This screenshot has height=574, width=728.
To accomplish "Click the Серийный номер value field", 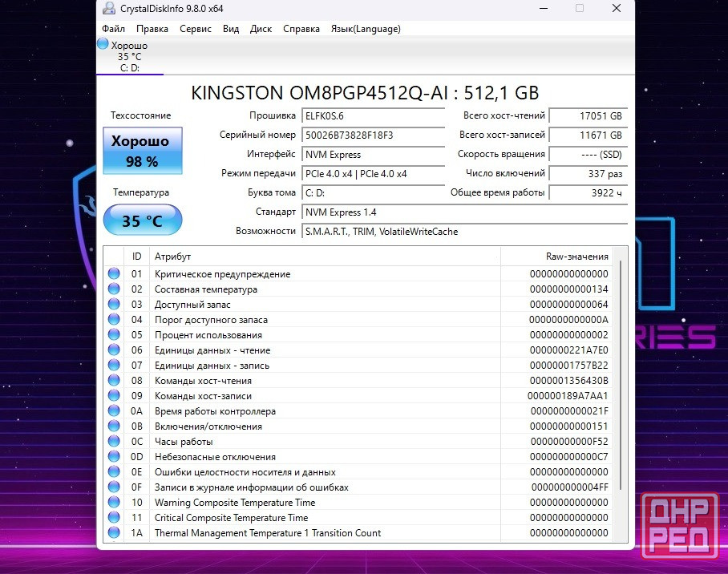I will 373,135.
